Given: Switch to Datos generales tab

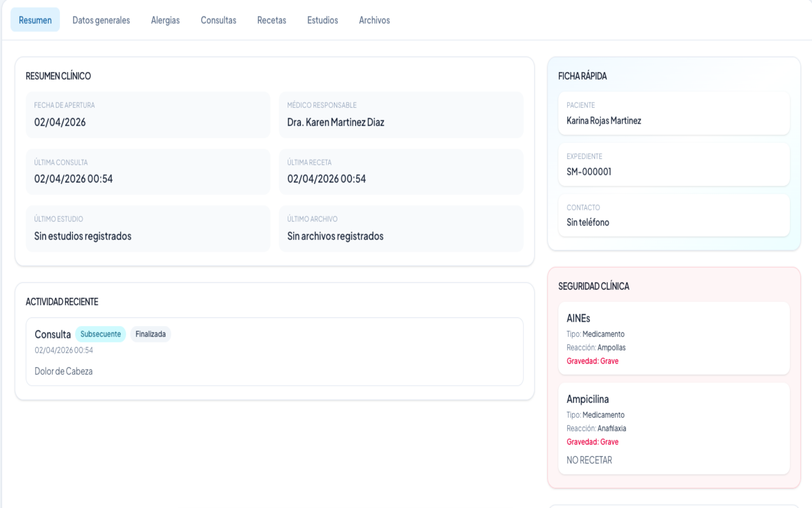Looking at the screenshot, I should point(101,20).
